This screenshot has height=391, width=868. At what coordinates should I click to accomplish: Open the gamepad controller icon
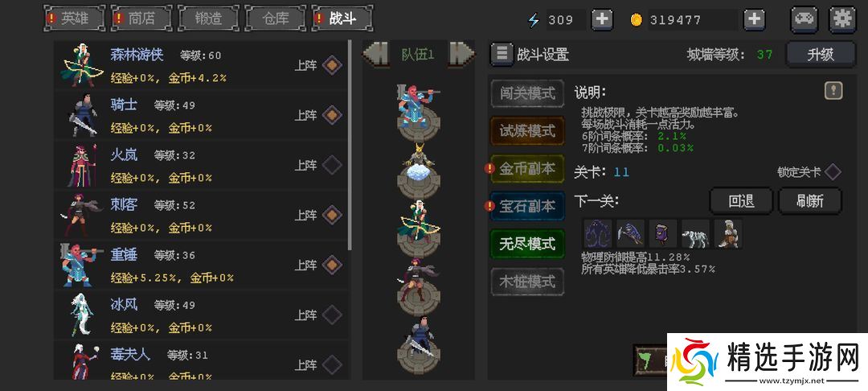[805, 19]
